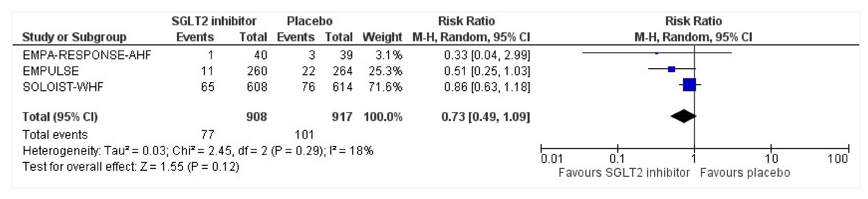Image resolution: width=868 pixels, height=199 pixels.
Task: Click the "Favours SGLT2 inhibitor" axis label
Action: point(624,173)
